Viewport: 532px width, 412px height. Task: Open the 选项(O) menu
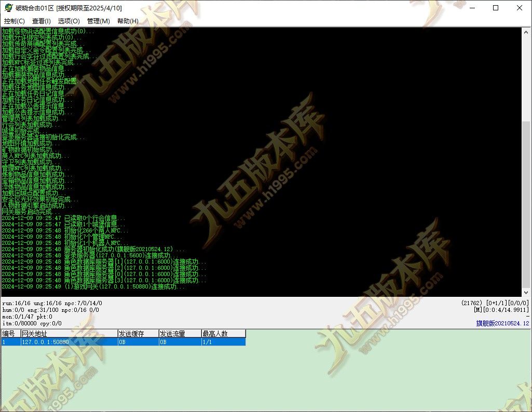tap(69, 21)
